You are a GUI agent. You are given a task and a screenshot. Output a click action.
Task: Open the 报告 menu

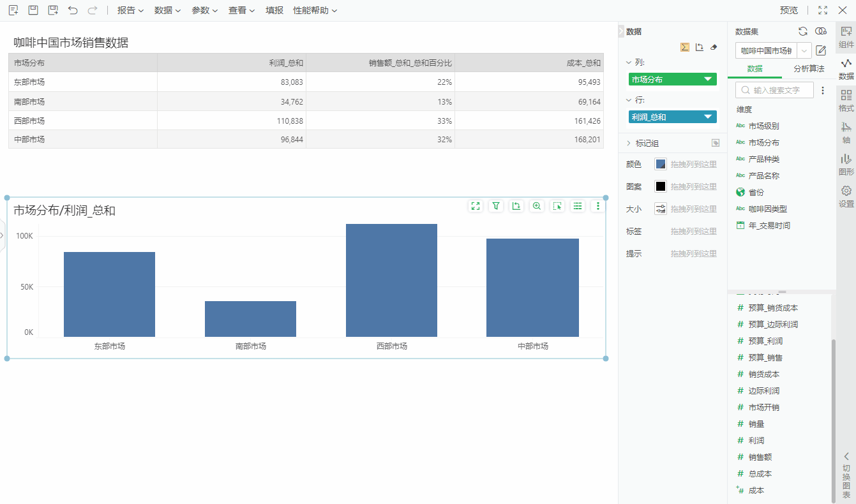(x=130, y=10)
